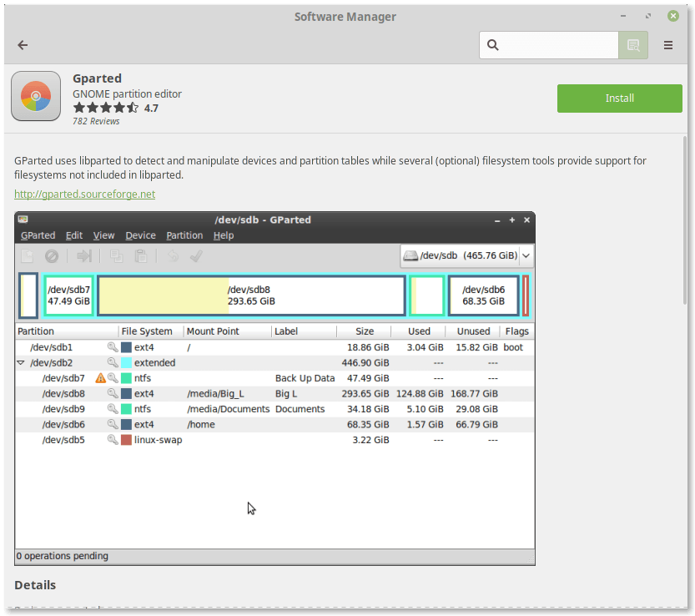Click the Mount Point column header
The image size is (695, 616).
click(228, 331)
